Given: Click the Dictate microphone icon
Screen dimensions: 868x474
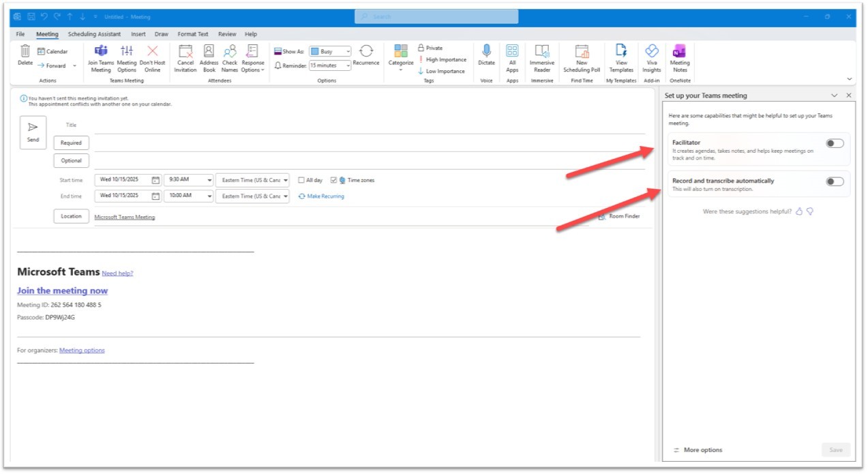Looking at the screenshot, I should [x=486, y=51].
